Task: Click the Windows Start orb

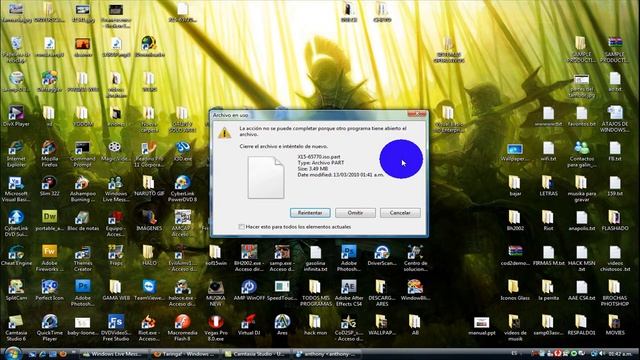Action: tap(13, 353)
